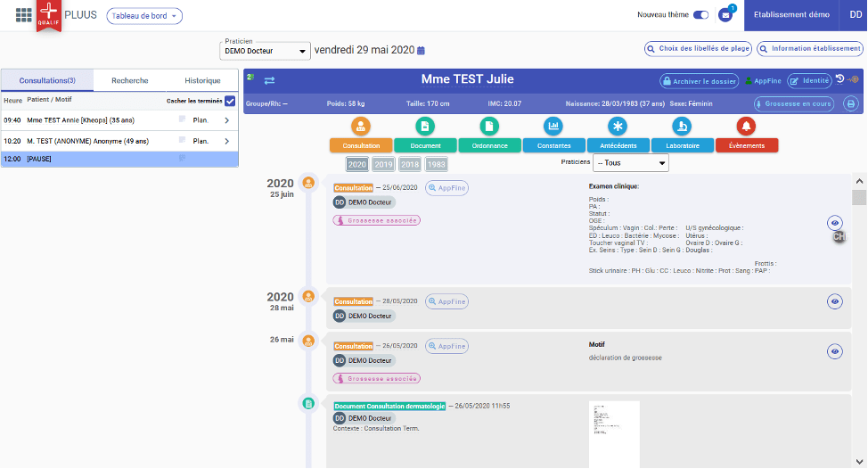The width and height of the screenshot is (868, 469).
Task: Open the Constantes chart icon
Action: coord(553,127)
